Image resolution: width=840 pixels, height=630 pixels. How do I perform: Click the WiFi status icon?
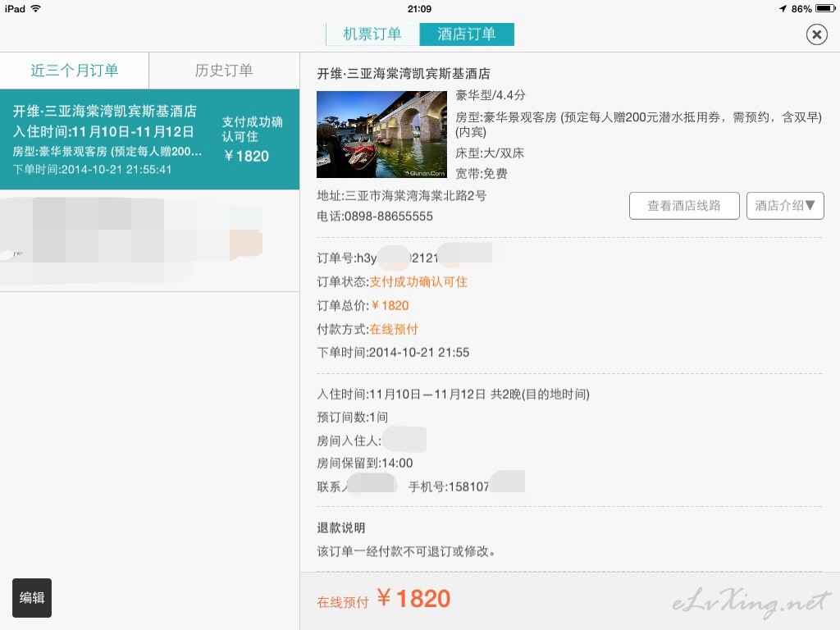point(36,8)
